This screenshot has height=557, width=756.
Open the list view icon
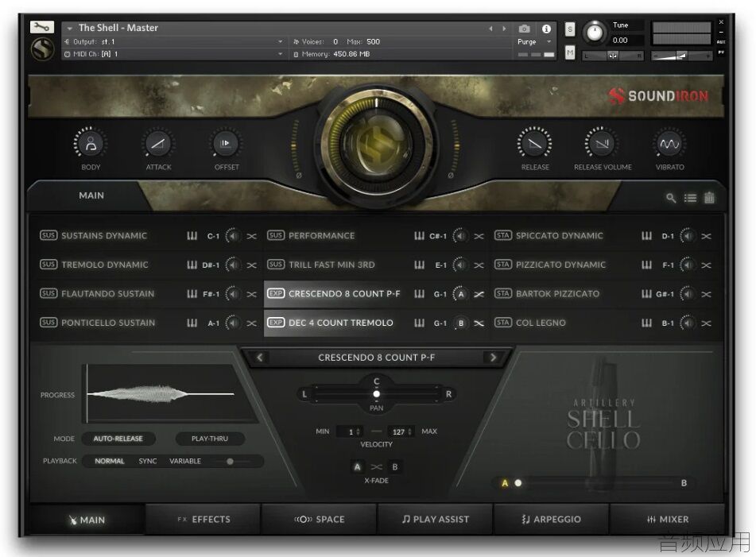690,198
